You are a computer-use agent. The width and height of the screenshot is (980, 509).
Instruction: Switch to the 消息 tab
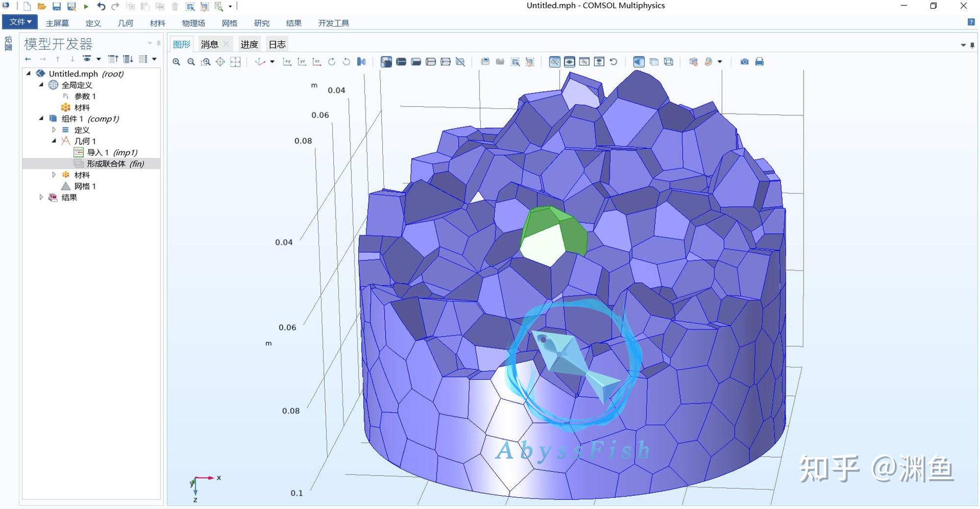click(x=210, y=44)
